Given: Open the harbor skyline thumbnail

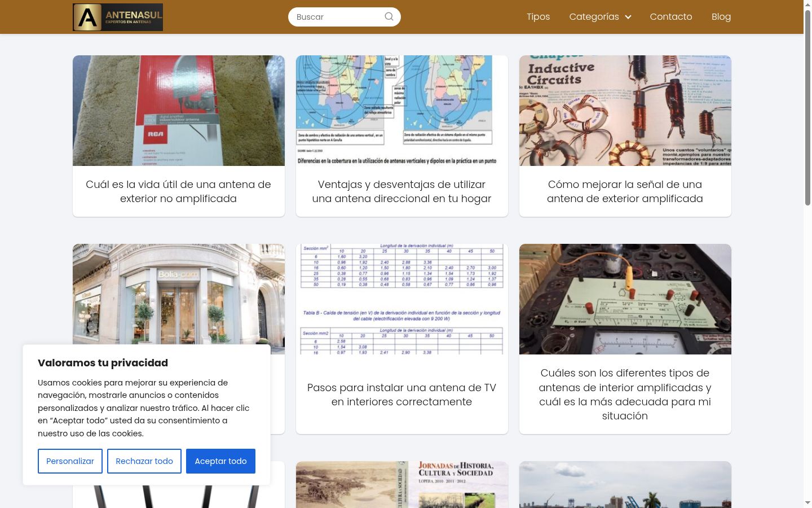Looking at the screenshot, I should (x=625, y=484).
